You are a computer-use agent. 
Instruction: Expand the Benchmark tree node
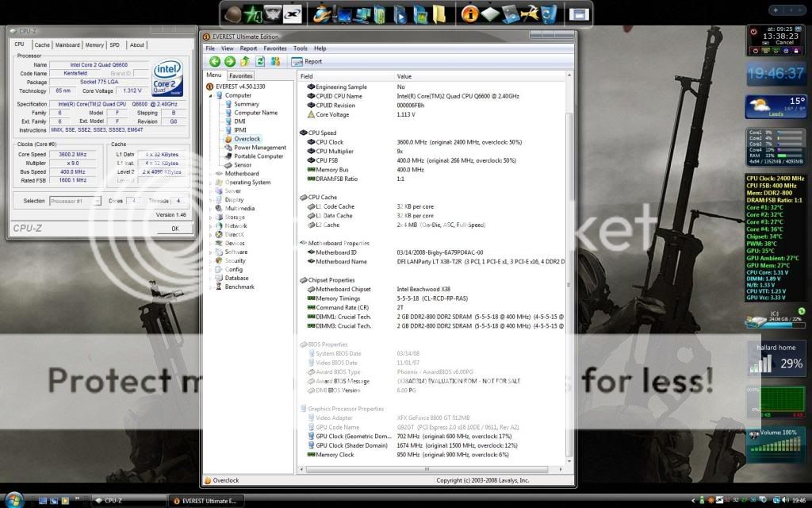pos(211,287)
